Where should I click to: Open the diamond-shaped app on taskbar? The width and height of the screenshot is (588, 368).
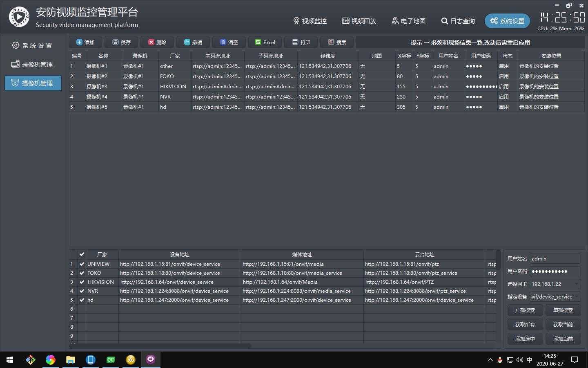[31, 360]
